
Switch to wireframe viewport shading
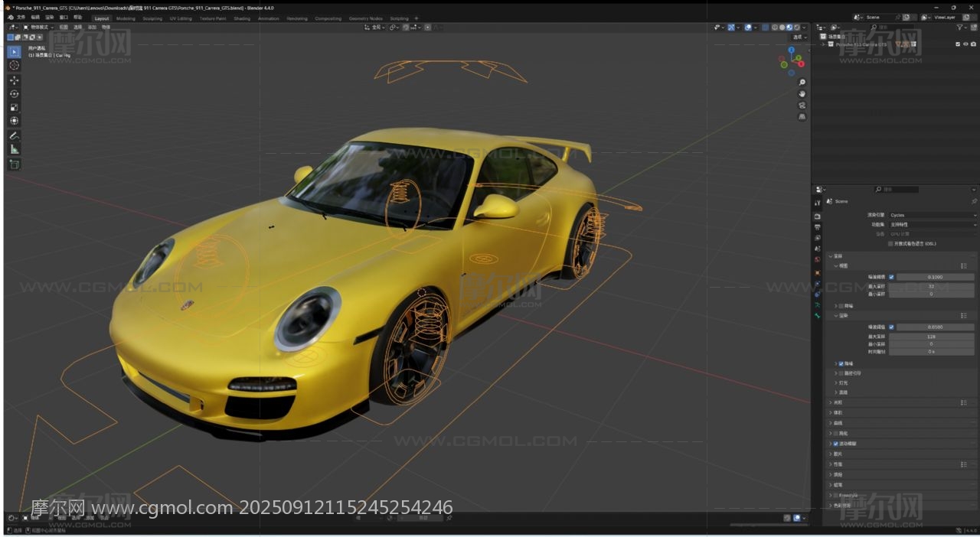click(775, 28)
